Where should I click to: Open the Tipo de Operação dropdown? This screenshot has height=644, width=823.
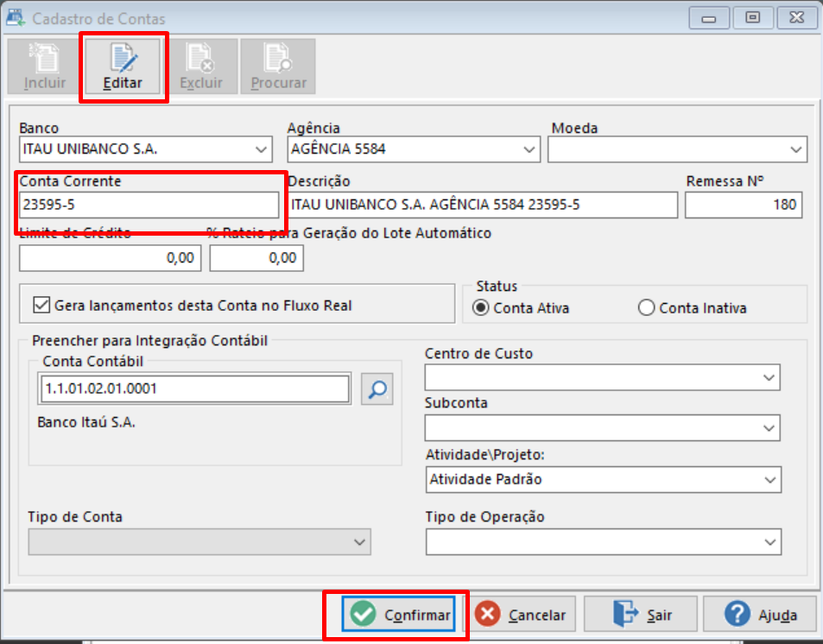(x=770, y=542)
